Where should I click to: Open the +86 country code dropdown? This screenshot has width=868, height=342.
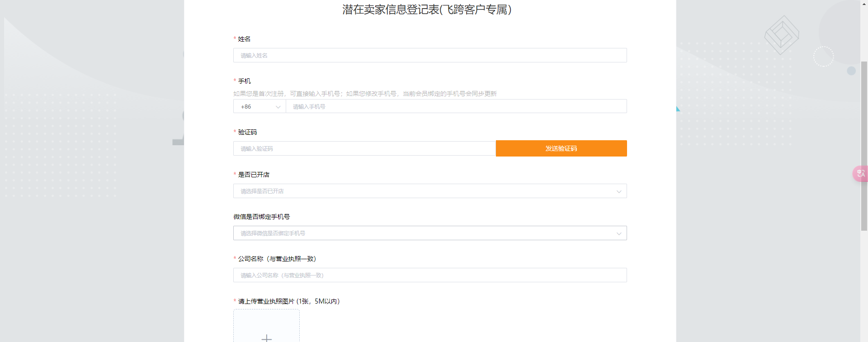point(259,107)
